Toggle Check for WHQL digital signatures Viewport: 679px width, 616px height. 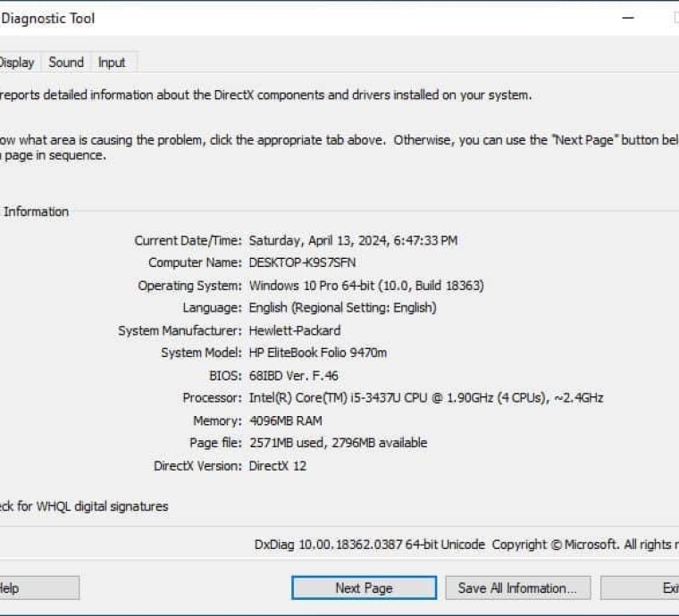(84, 506)
